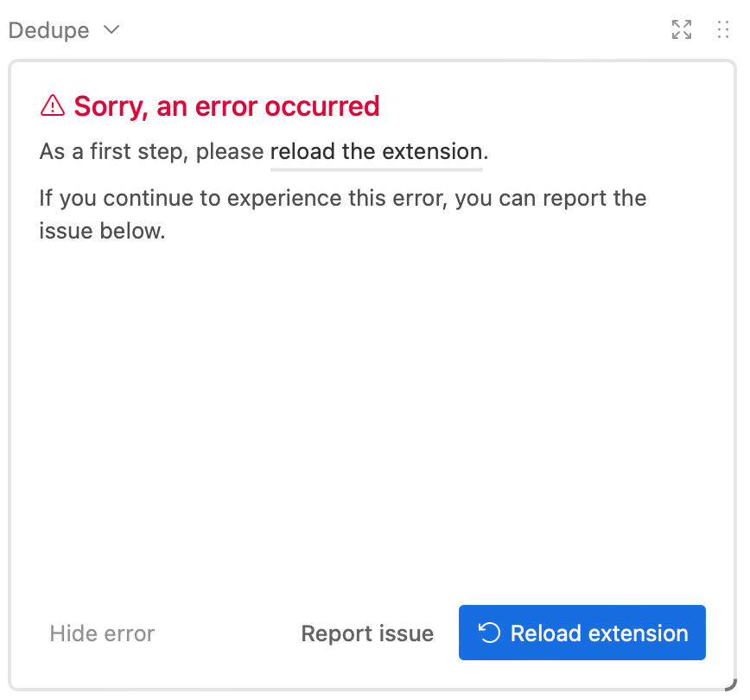Expand the extension to fullscreen

[x=681, y=29]
